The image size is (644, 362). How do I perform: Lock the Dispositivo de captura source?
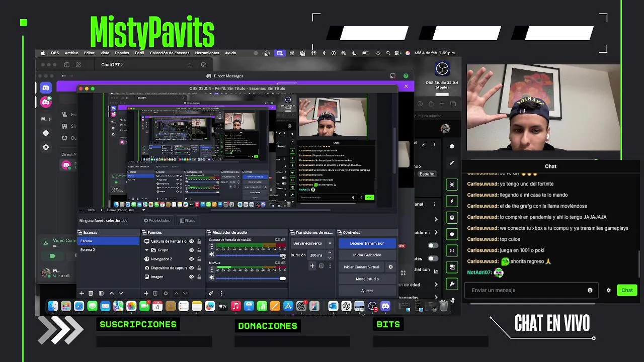[199, 268]
